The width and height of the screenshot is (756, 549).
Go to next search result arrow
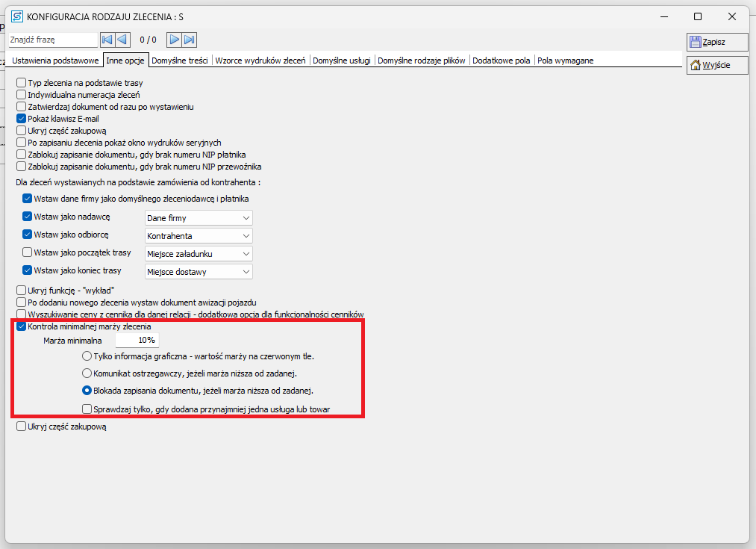(x=174, y=40)
